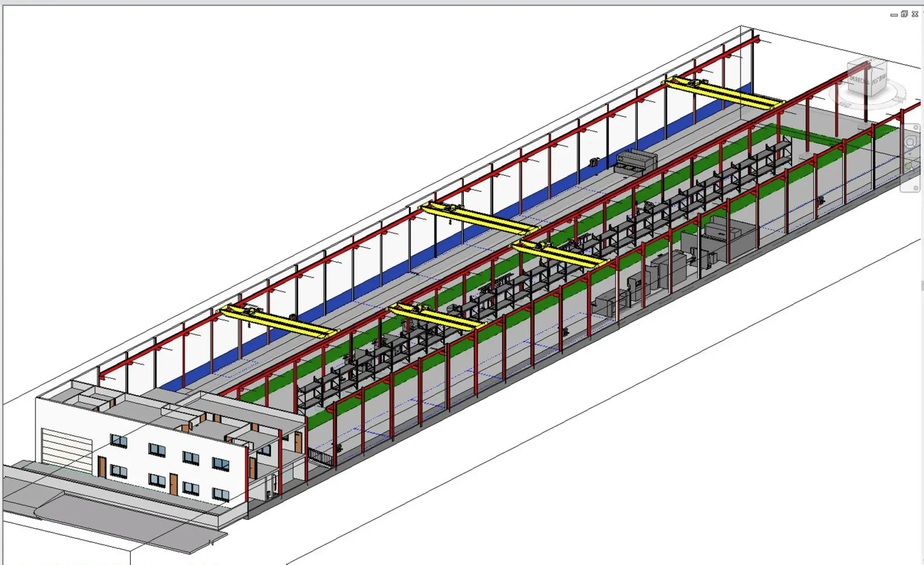Open the steering wheel on navigation bar
The height and width of the screenshot is (565, 924).
pyautogui.click(x=911, y=142)
